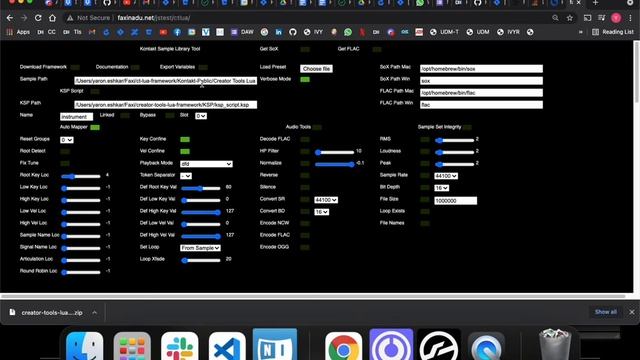Click into the SoX Path Mac field
Viewport: 640px width, 360px height.
481,69
